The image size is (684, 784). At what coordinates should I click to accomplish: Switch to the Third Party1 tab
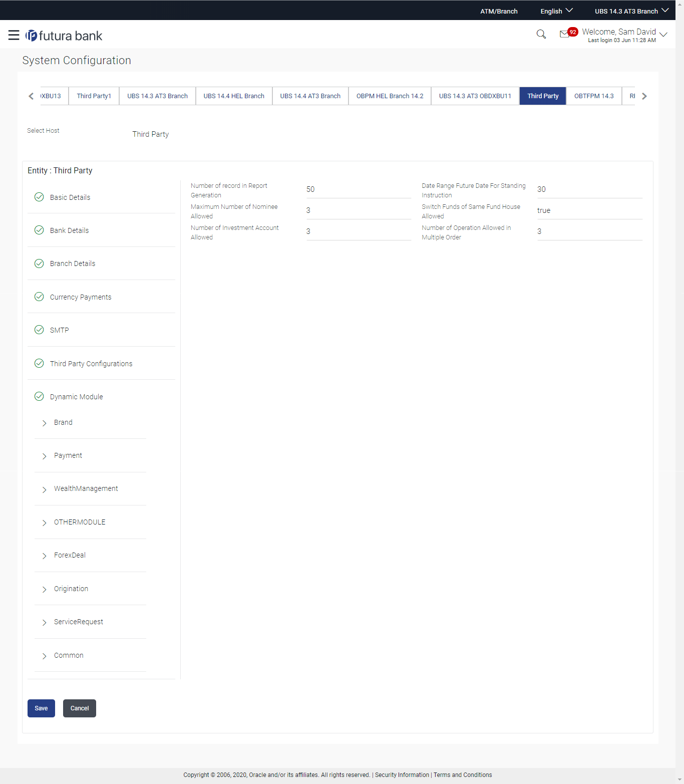click(x=94, y=96)
